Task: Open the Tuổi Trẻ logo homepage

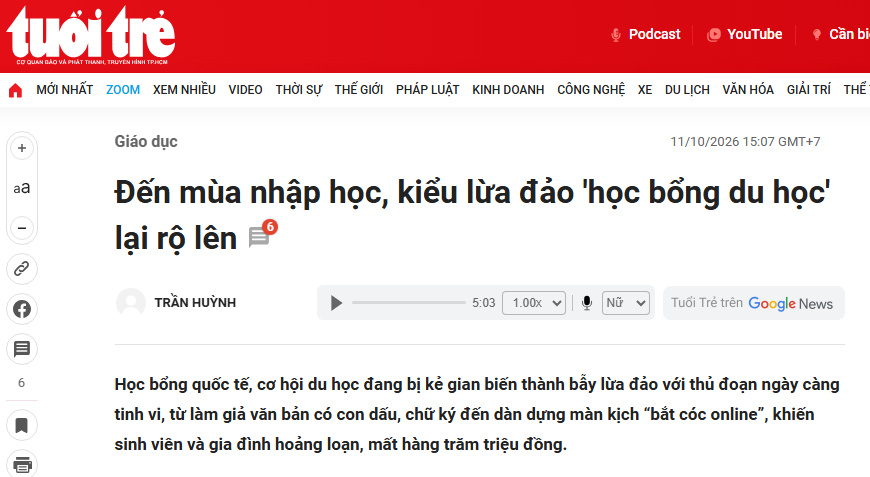Action: (x=91, y=35)
